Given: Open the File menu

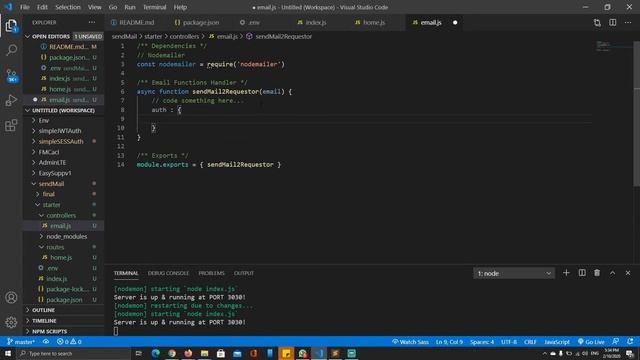Looking at the screenshot, I should [x=24, y=7].
